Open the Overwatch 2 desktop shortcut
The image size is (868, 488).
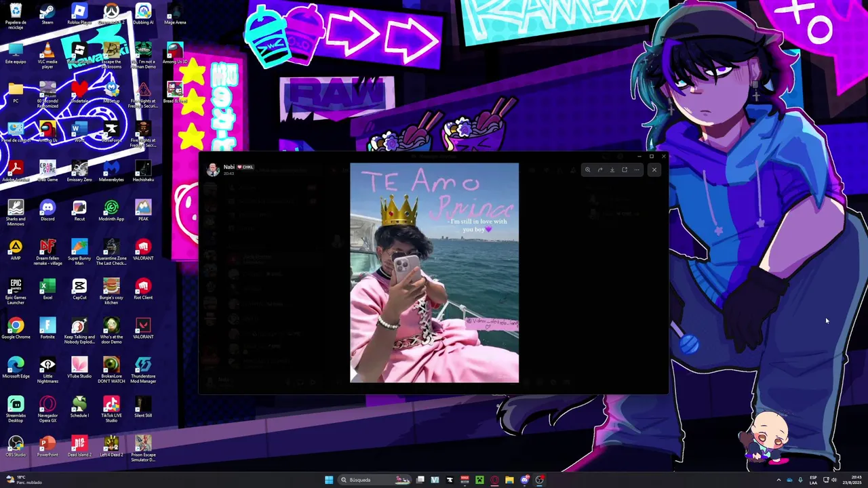point(111,14)
